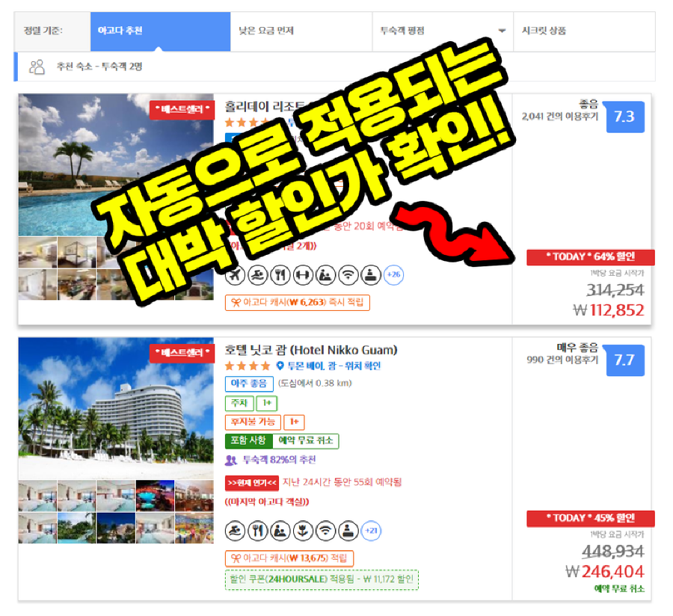Expand the +26 more amenities badge
Screen dimensions: 673x616
[x=393, y=275]
